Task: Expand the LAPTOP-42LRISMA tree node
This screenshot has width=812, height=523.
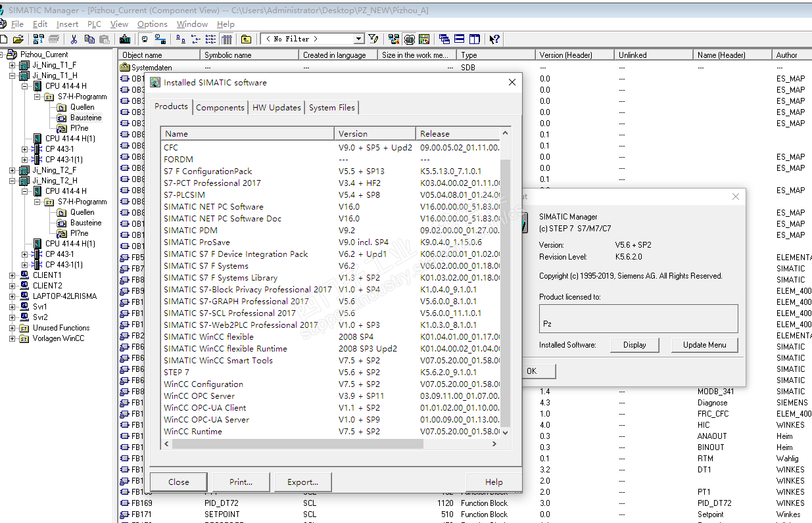Action: pos(12,296)
